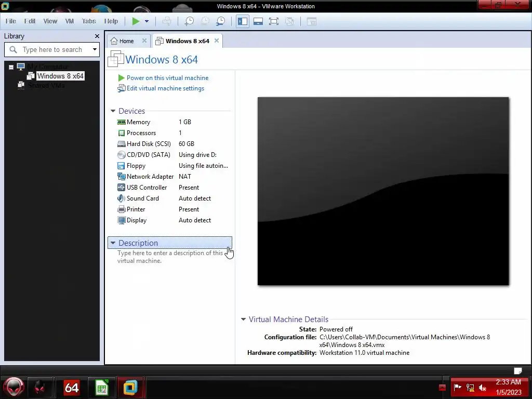Click the Printer device icon
532x399 pixels.
click(x=121, y=209)
